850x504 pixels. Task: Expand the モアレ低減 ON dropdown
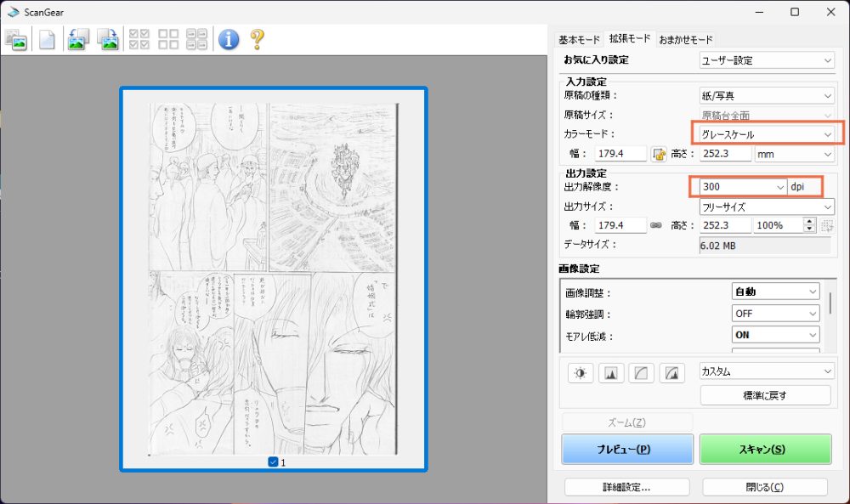coord(775,335)
